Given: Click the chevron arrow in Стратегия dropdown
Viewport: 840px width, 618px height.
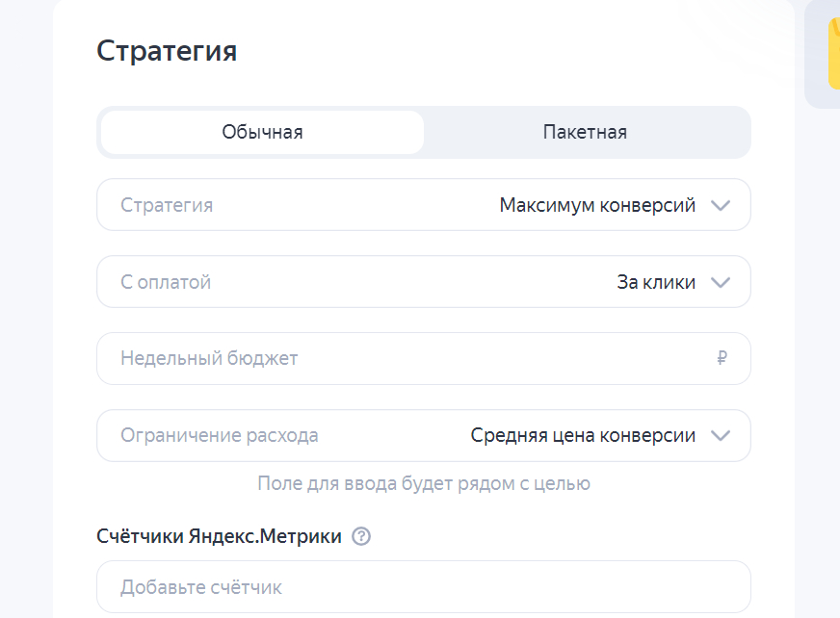Looking at the screenshot, I should pyautogui.click(x=721, y=205).
